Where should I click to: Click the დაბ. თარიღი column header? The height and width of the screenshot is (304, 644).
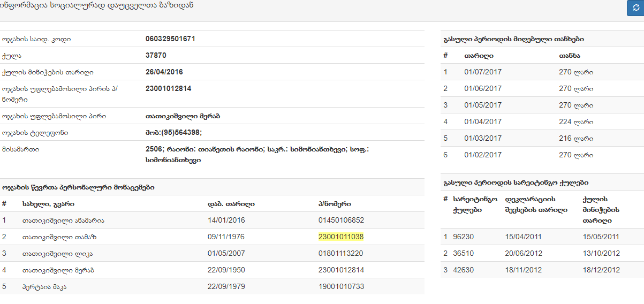pos(231,204)
